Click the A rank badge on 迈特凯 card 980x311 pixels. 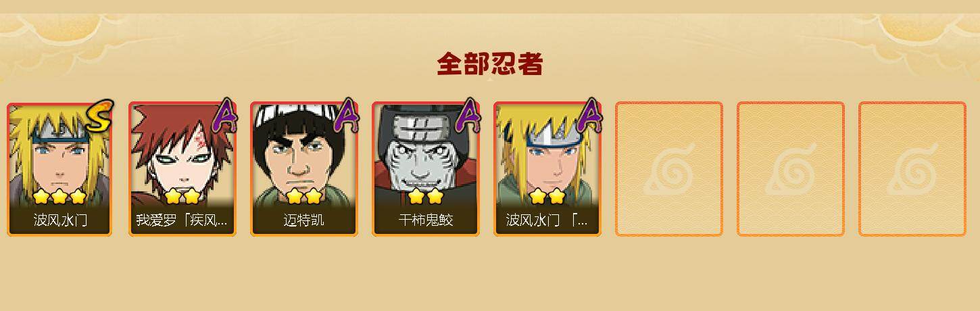coord(347,116)
